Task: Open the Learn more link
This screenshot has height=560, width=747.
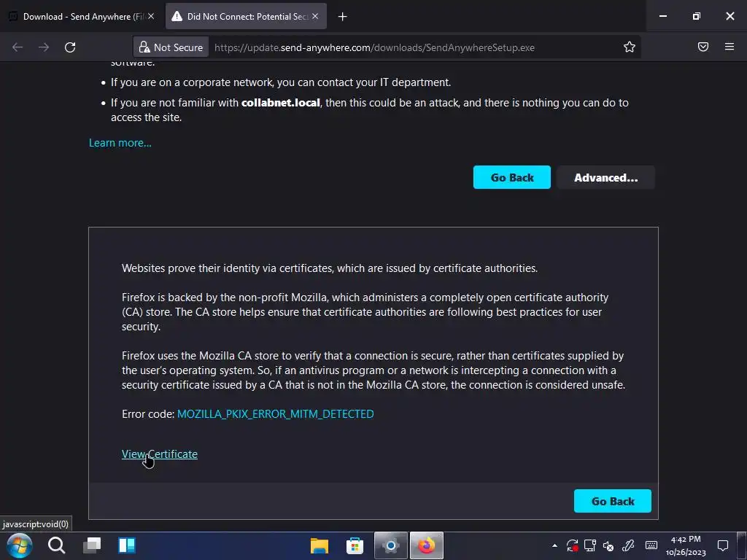Action: [120, 143]
